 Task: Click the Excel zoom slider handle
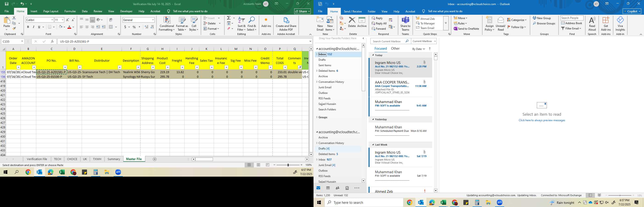288,165
